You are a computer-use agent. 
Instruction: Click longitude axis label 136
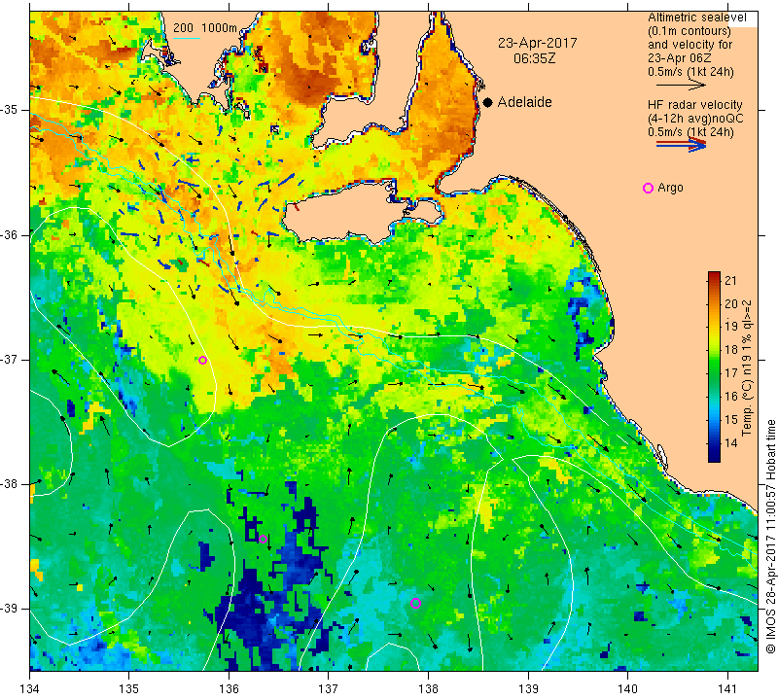click(x=229, y=688)
